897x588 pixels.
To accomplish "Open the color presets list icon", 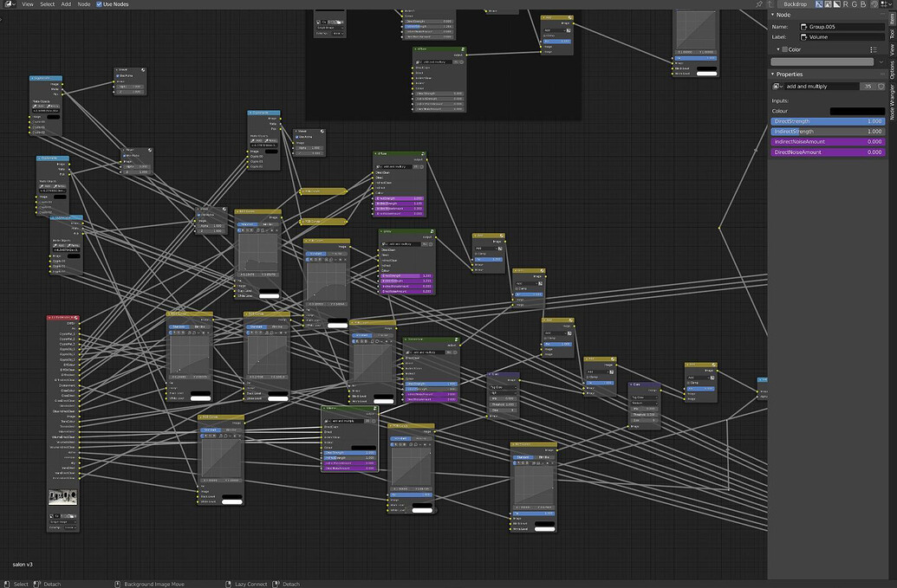I will point(874,49).
